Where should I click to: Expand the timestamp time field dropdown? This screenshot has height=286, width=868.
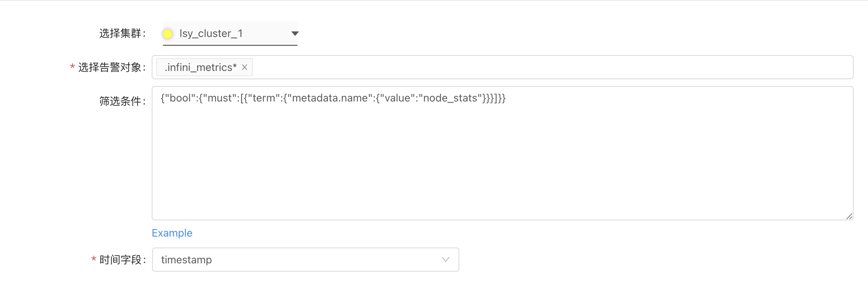tap(305, 260)
